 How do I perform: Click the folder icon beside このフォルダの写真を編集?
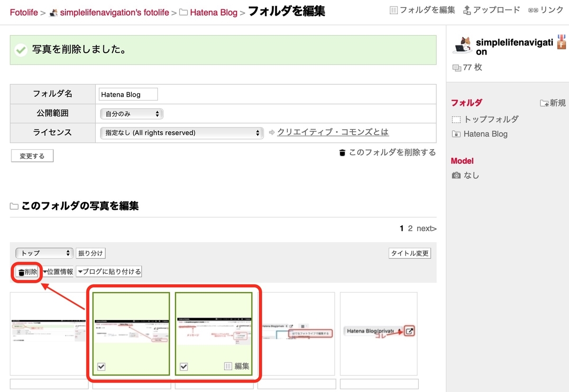(x=14, y=206)
